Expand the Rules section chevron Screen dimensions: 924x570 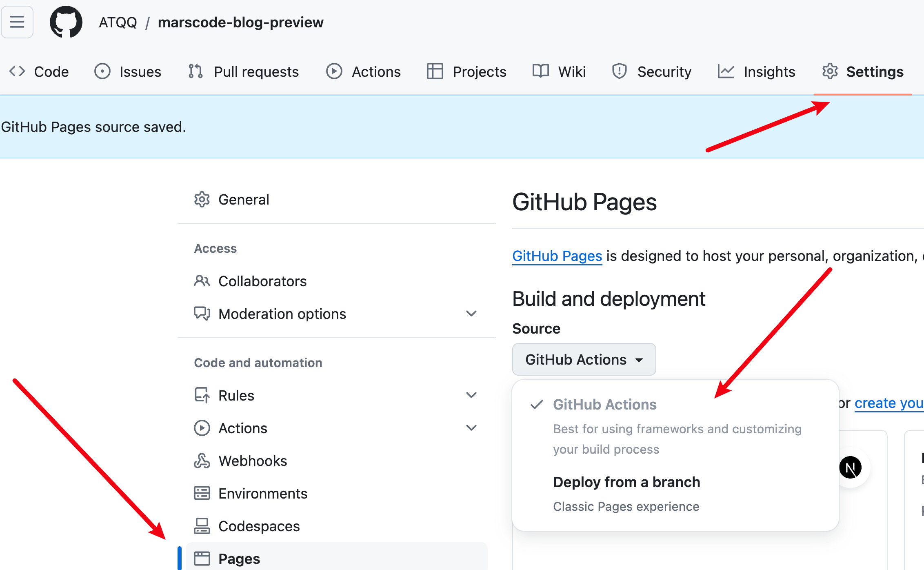(471, 396)
